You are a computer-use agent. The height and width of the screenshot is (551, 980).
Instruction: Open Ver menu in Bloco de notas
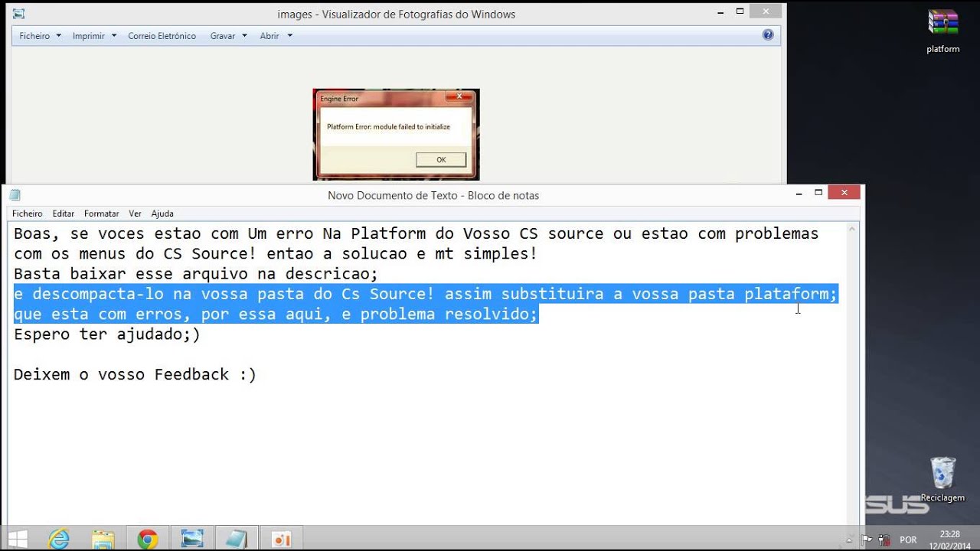135,214
